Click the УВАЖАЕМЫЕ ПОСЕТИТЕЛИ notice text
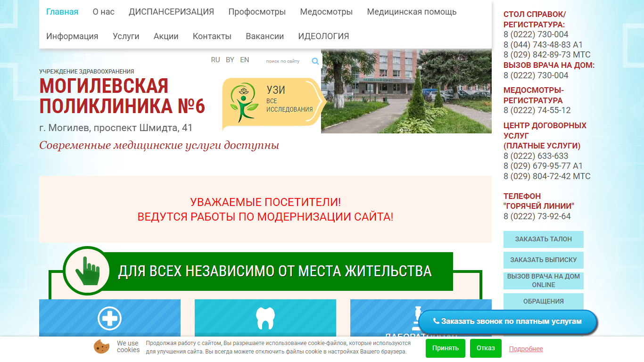Image resolution: width=644 pixels, height=362 pixels. pyautogui.click(x=265, y=209)
